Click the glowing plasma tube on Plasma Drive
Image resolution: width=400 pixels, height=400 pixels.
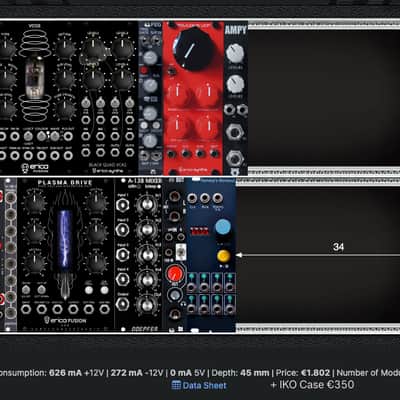coord(65,239)
